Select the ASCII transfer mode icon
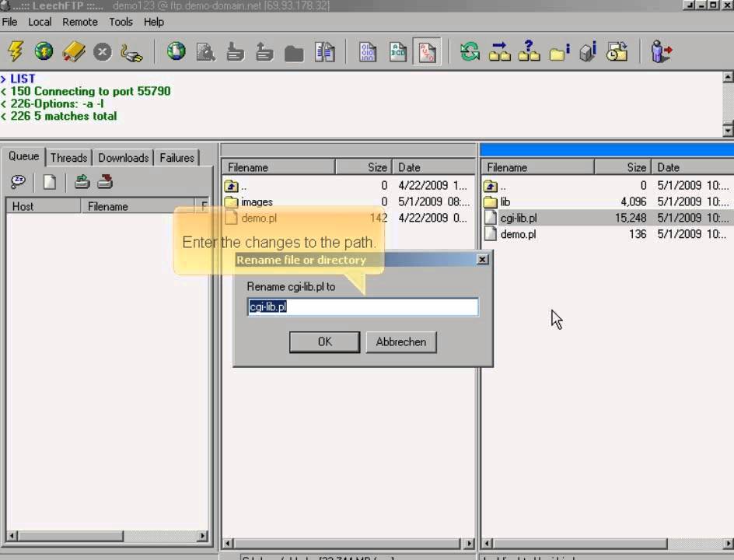This screenshot has height=560, width=734. (x=397, y=52)
